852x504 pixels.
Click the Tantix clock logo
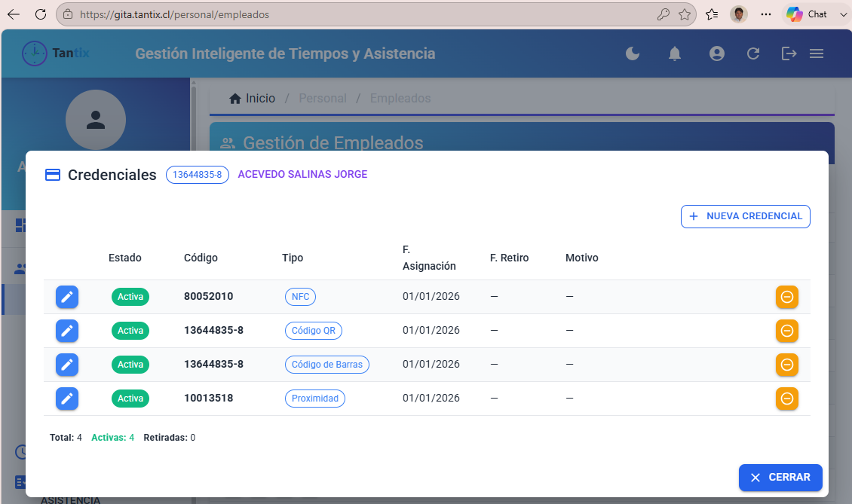click(x=34, y=53)
